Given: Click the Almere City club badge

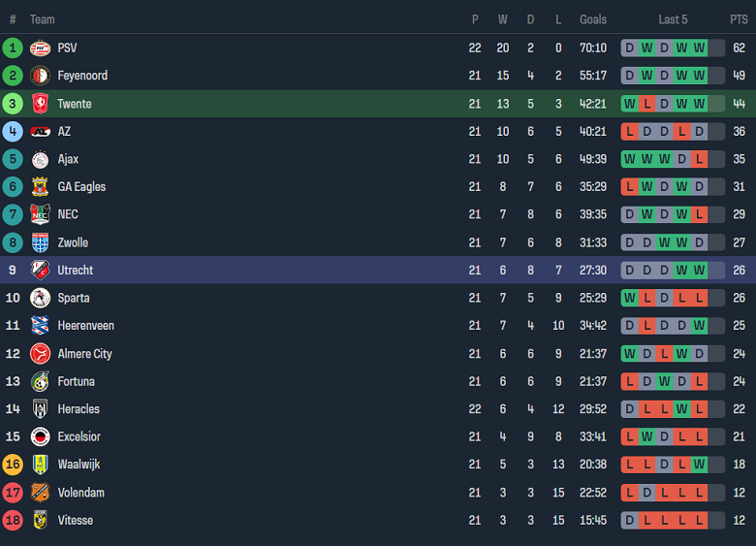Looking at the screenshot, I should pyautogui.click(x=40, y=354).
